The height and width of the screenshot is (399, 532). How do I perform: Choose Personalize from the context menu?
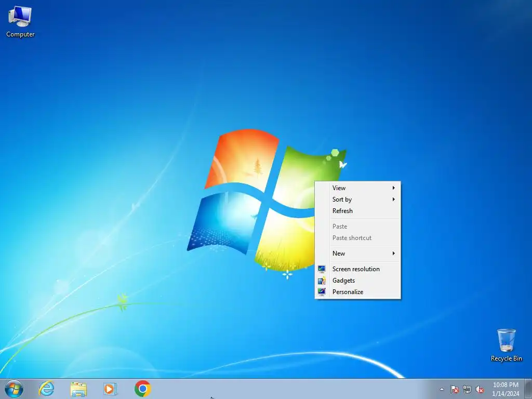click(357, 292)
